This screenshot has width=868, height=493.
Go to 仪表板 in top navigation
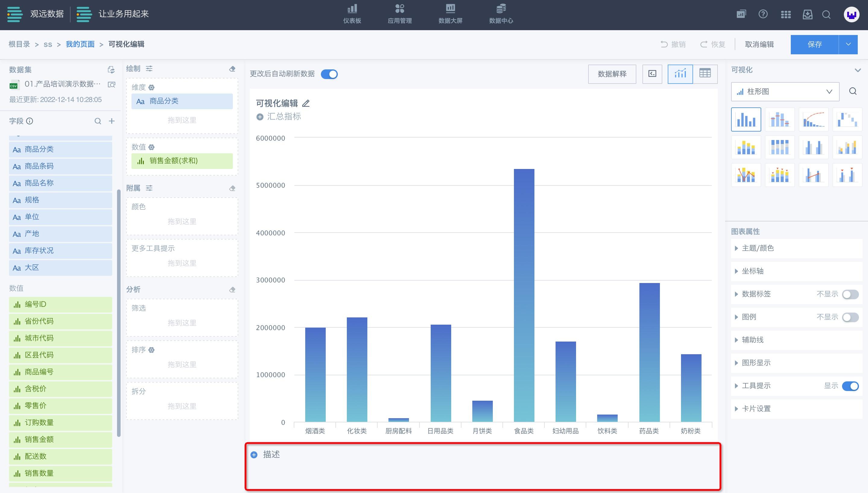point(352,14)
